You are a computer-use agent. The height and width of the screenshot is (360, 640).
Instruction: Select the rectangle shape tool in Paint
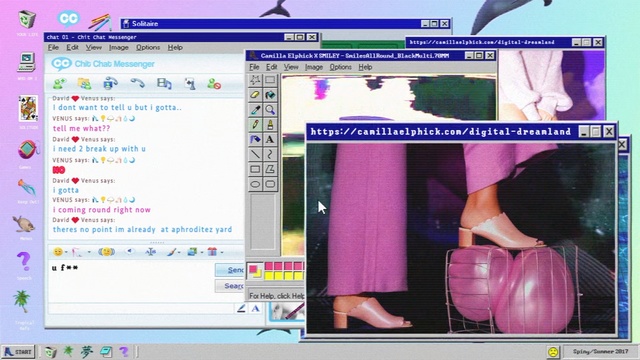[255, 169]
